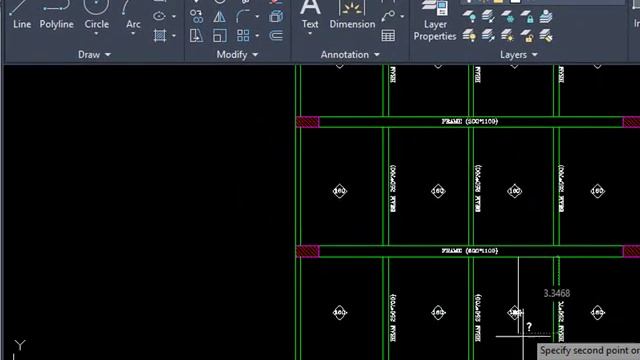Select the Stretch tool icon
The width and height of the screenshot is (640, 360).
coord(196,36)
